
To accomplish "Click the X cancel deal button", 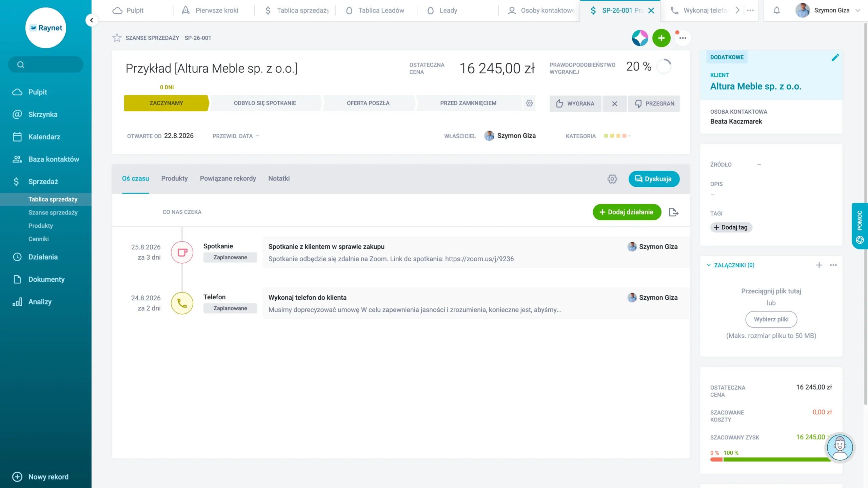I will 614,104.
